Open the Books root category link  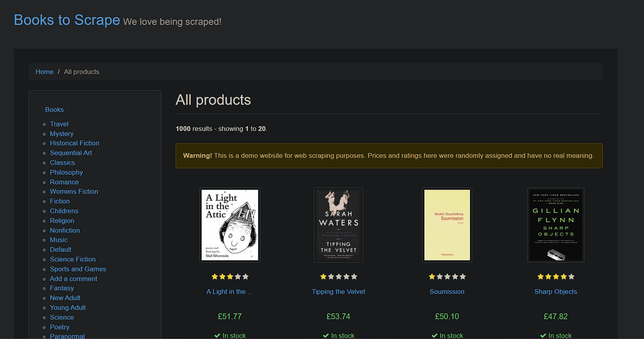(x=55, y=110)
